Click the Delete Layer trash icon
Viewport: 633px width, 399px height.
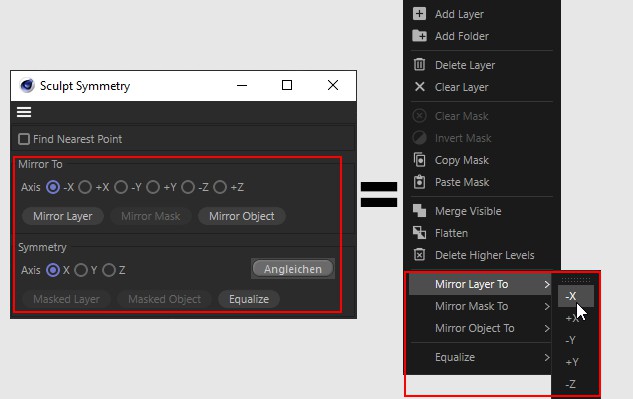point(419,65)
